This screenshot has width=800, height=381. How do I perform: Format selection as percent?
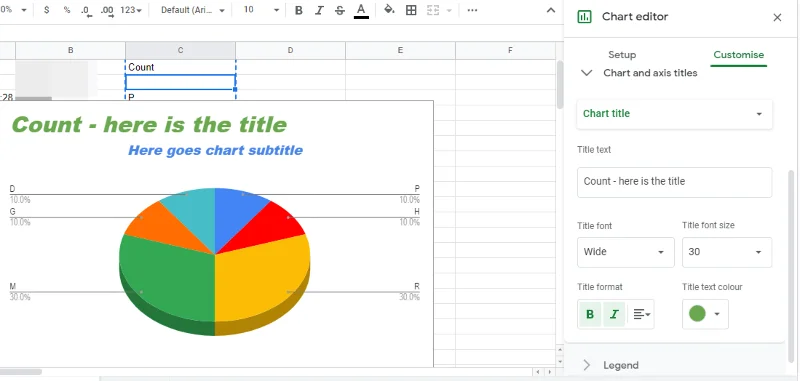[67, 10]
